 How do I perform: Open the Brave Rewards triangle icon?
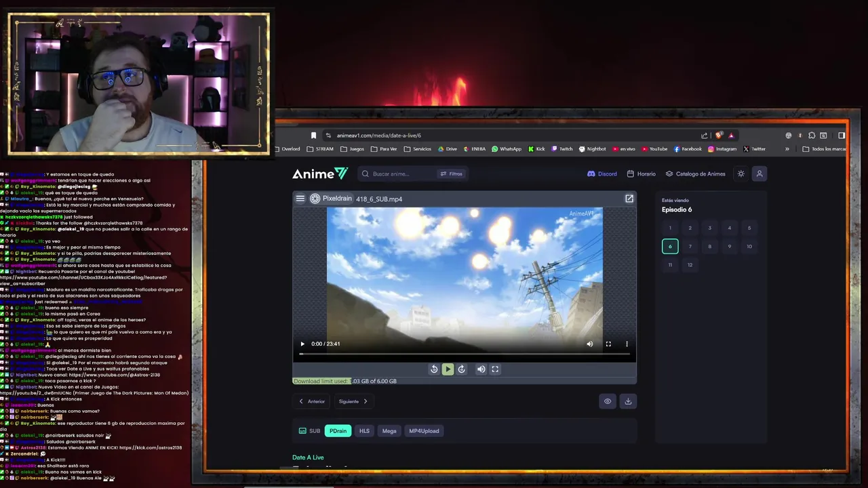[x=731, y=136]
